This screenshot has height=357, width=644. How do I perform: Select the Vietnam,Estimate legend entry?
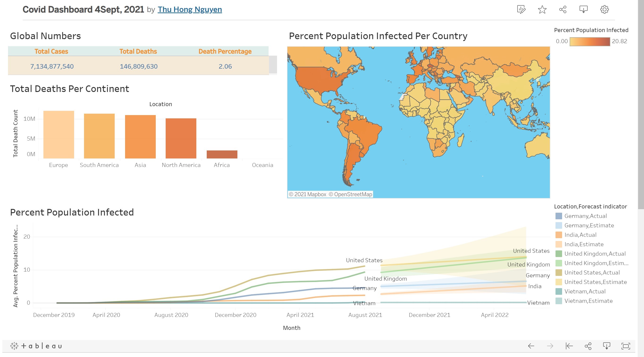point(588,301)
